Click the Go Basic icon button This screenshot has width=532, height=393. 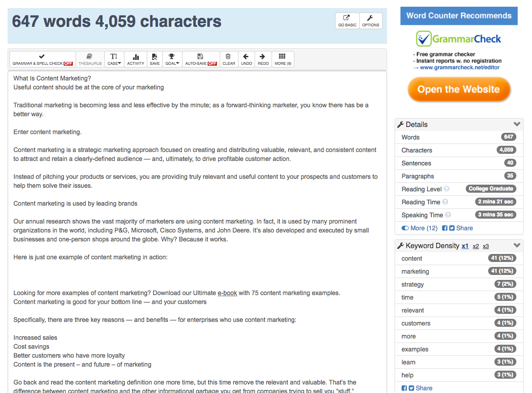(x=347, y=21)
